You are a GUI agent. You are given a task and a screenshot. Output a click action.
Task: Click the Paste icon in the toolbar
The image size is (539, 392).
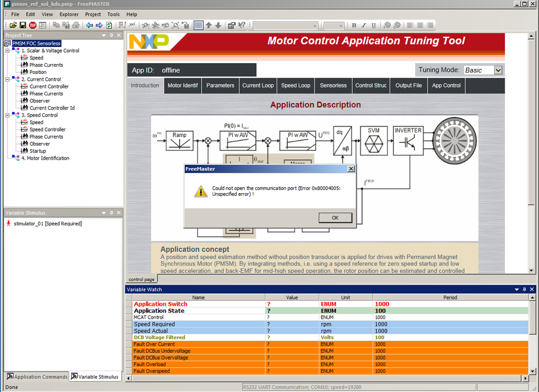tap(66, 25)
